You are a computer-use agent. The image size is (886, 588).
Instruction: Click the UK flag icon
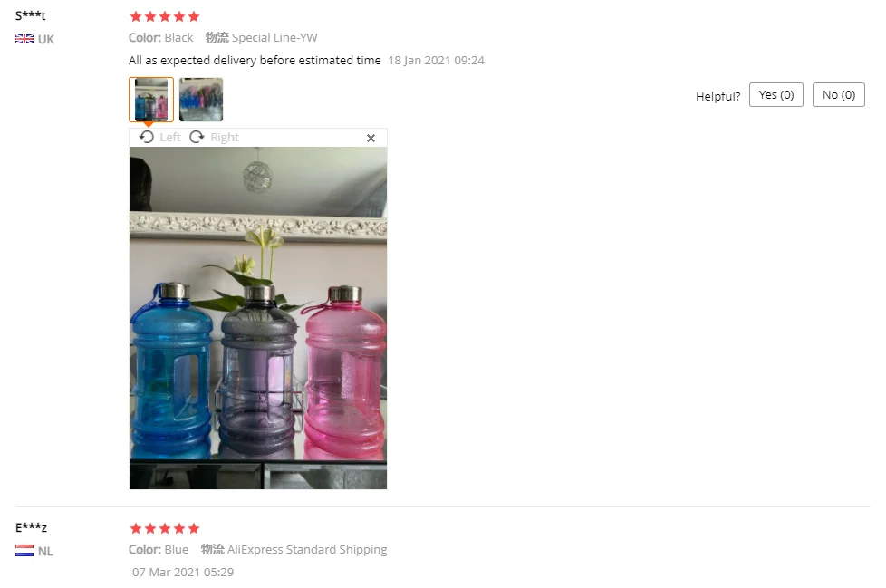coord(24,39)
